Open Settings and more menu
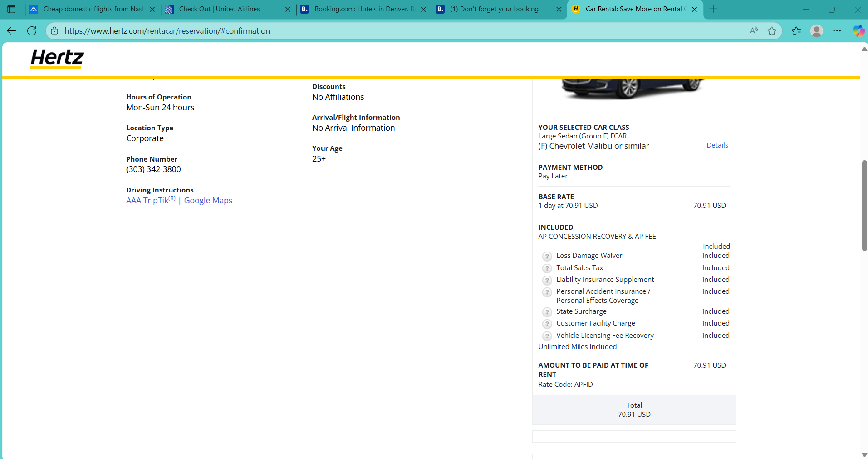The image size is (868, 459). (x=837, y=31)
